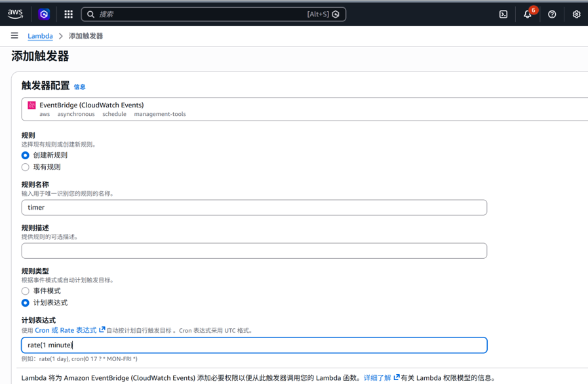
Task: Click the 'management-tools' tag text
Action: (x=160, y=114)
